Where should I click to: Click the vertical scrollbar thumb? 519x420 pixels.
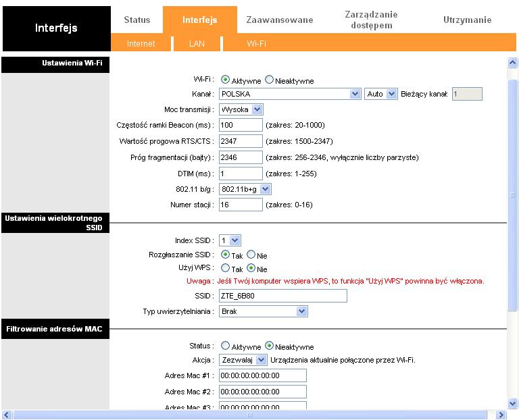pos(512,195)
